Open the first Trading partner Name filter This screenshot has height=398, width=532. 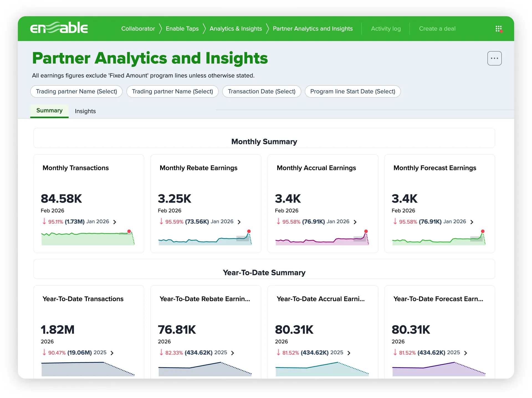click(76, 91)
